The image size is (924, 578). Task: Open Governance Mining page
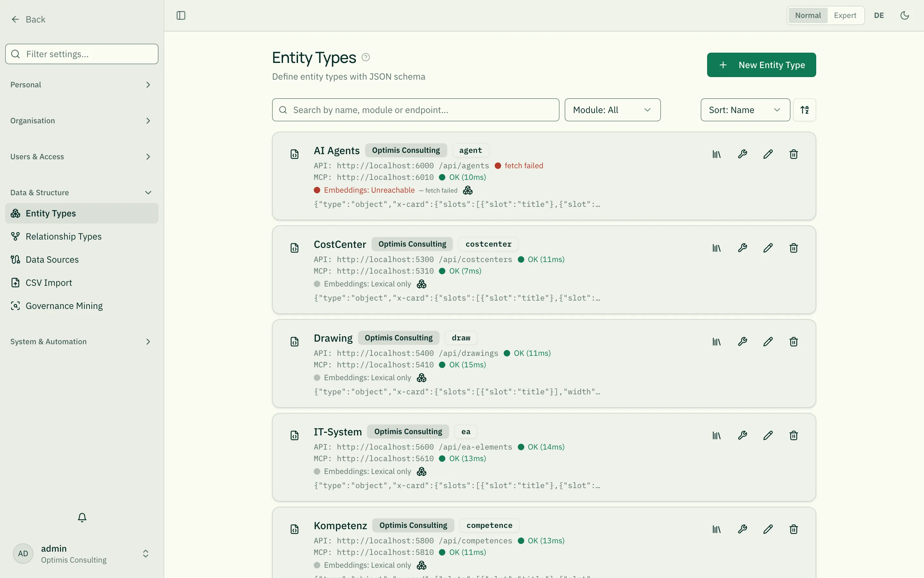click(x=82, y=306)
